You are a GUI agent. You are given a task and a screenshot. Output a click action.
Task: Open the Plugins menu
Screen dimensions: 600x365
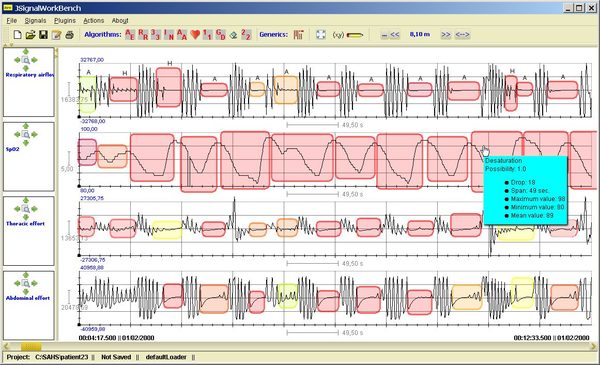point(65,21)
